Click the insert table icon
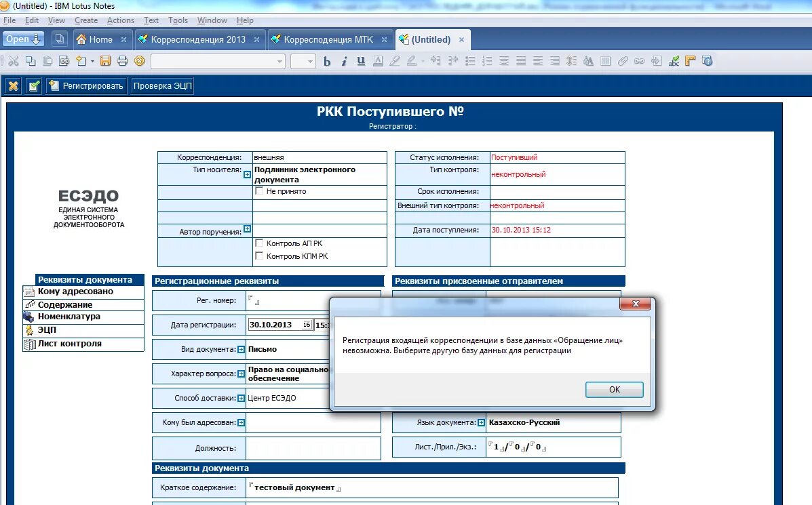This screenshot has width=812, height=505. [605, 61]
